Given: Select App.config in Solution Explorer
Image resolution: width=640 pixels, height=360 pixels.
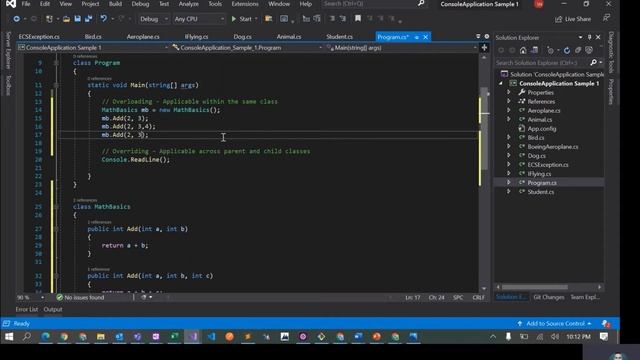Looking at the screenshot, I should [x=542, y=129].
